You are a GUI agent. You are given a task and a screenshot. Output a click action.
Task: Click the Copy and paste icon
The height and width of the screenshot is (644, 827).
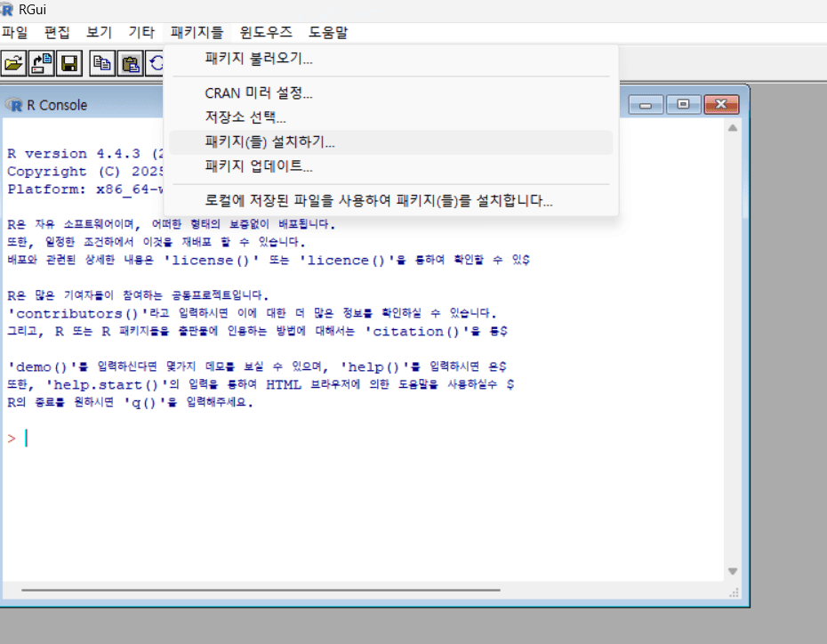131,63
